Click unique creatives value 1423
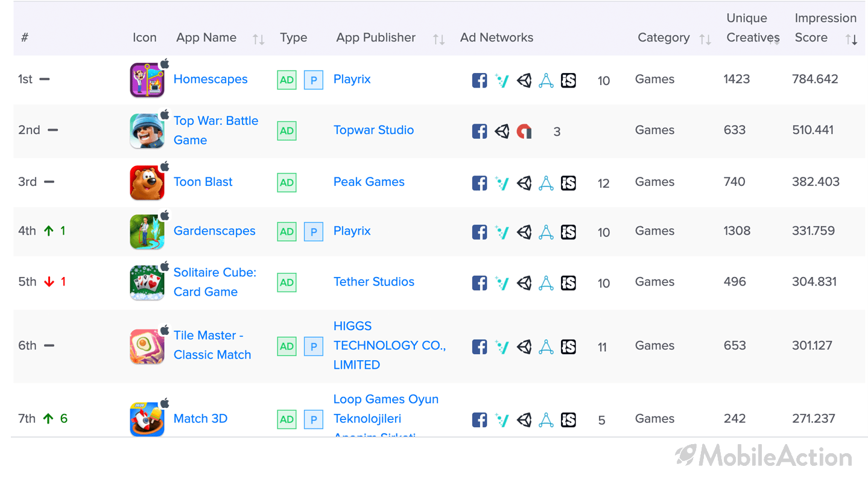 [737, 79]
